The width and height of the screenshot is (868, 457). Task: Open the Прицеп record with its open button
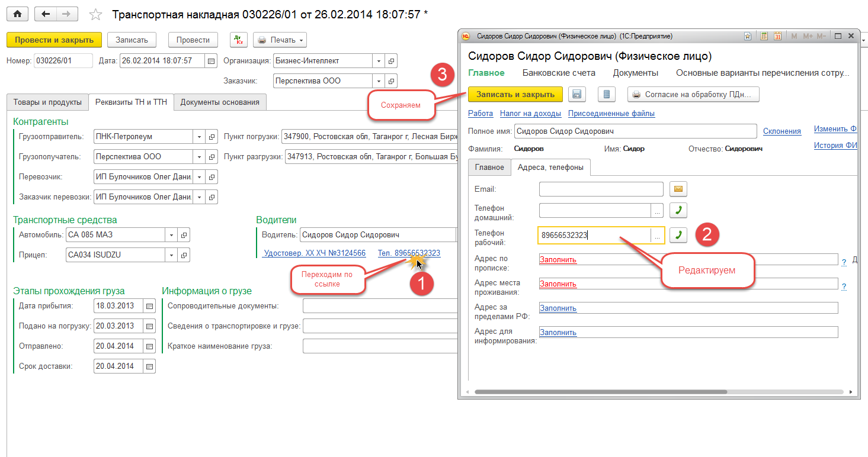pyautogui.click(x=184, y=255)
